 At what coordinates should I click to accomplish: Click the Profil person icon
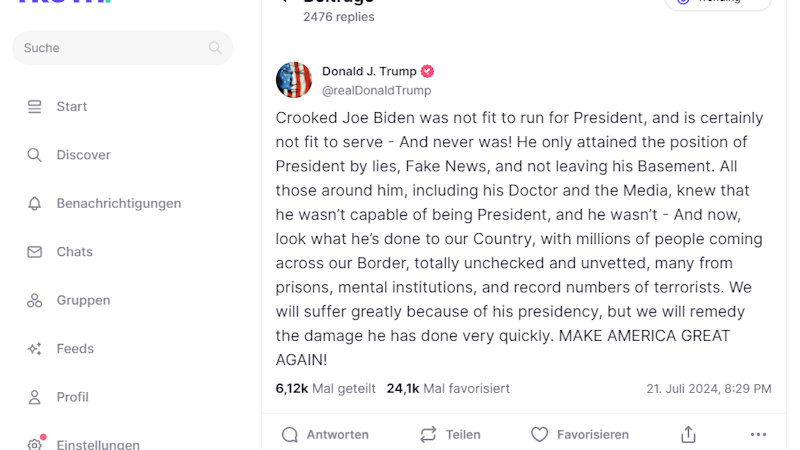(35, 397)
